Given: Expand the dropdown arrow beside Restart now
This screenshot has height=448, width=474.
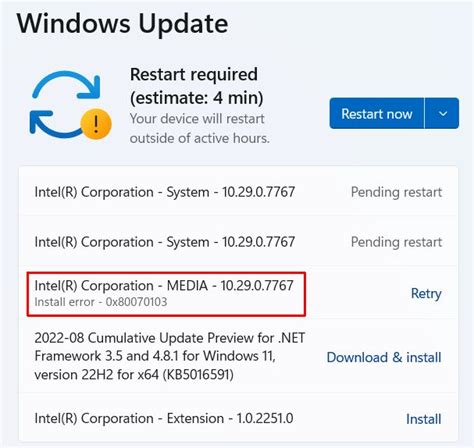Looking at the screenshot, I should pos(442,113).
